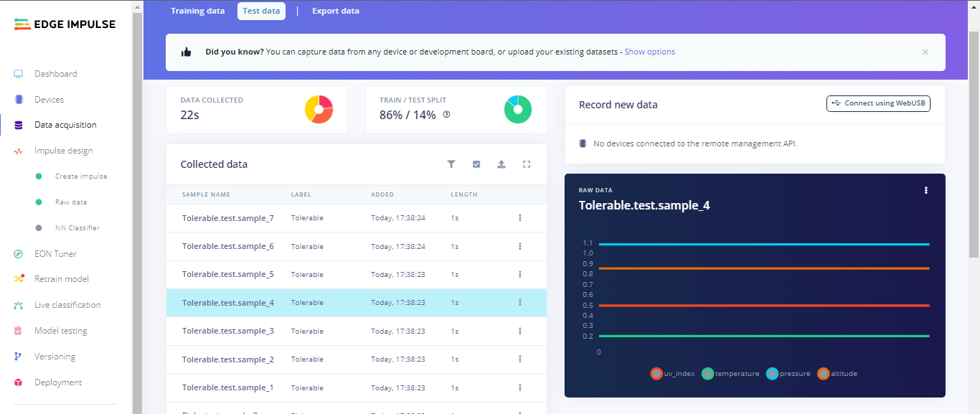Click the Data acquisition database icon
980x414 pixels.
pos(19,125)
